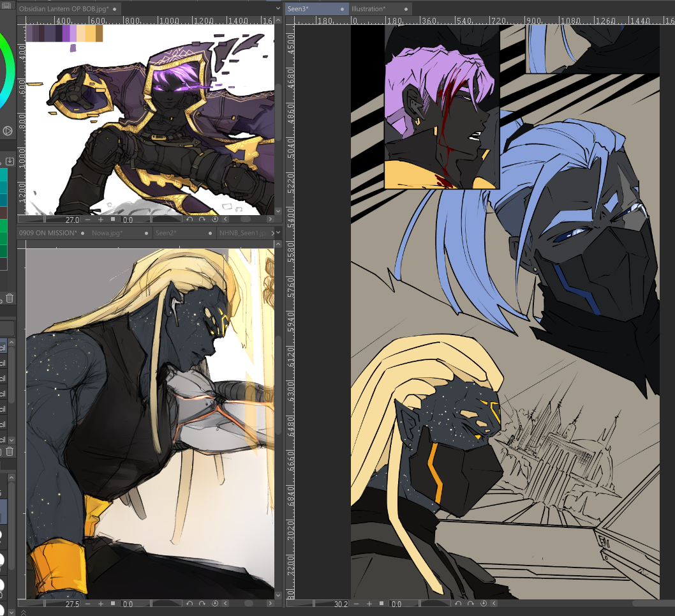This screenshot has height=616, width=675.
Task: Click the upper trash icon in left panel
Action: [x=10, y=298]
